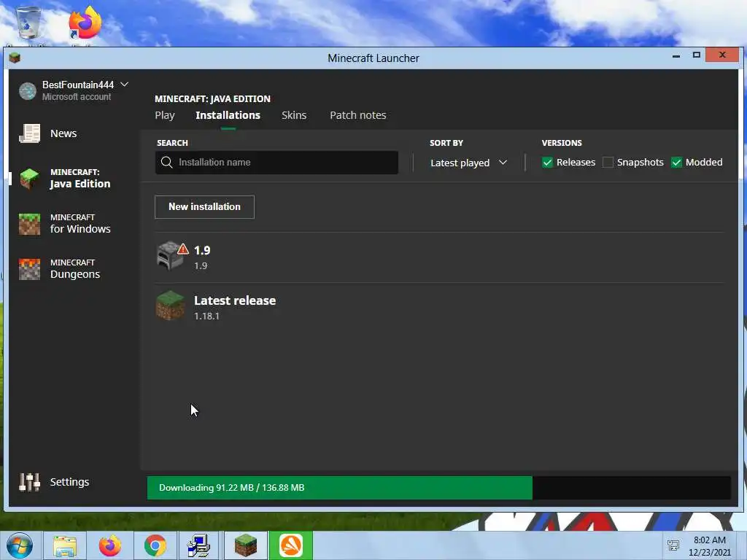Open the Patch notes tab
The height and width of the screenshot is (560, 747).
pos(357,115)
